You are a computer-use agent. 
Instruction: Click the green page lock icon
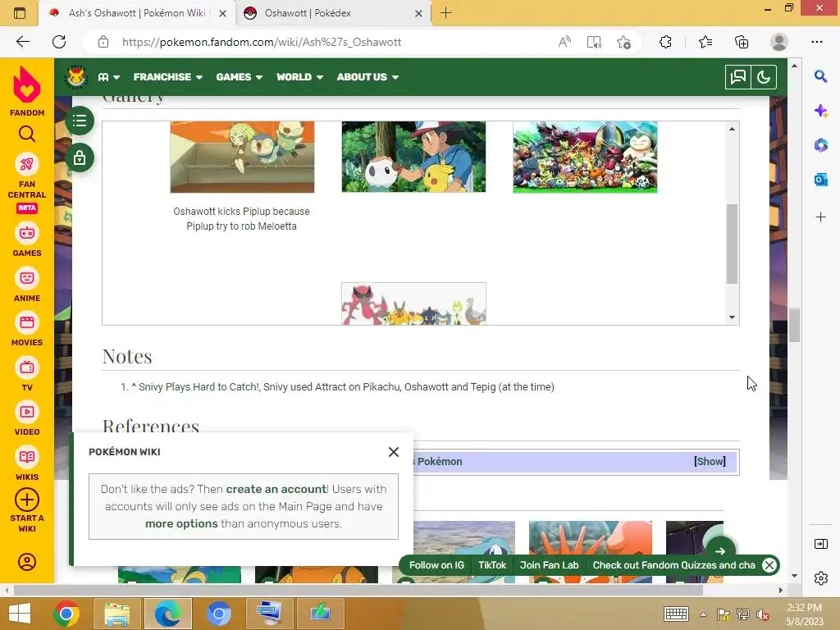click(80, 158)
